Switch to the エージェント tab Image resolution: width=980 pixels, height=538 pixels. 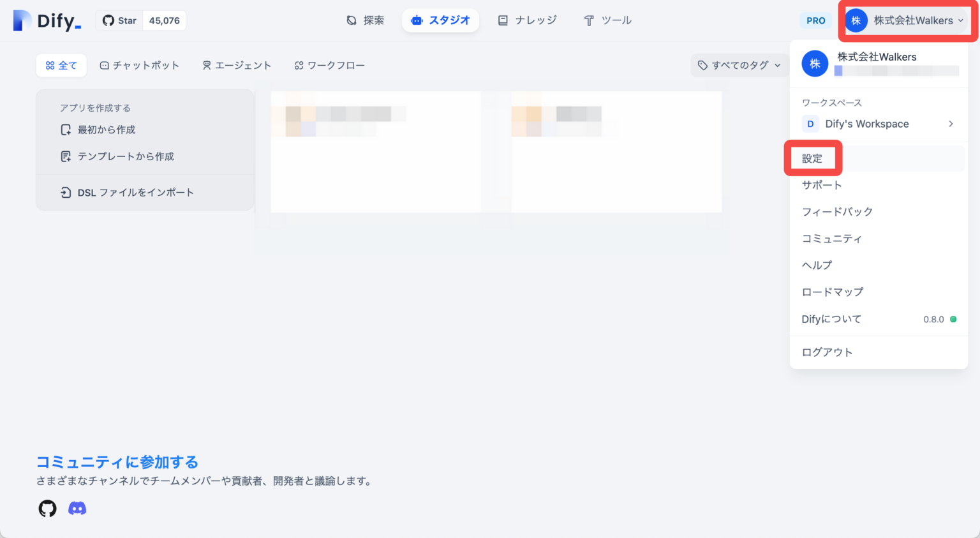pyautogui.click(x=237, y=65)
